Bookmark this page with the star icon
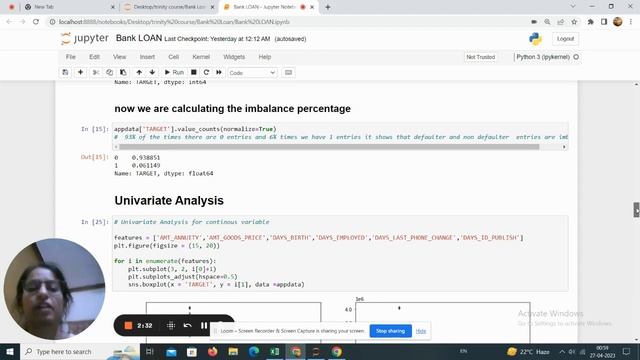 574,22
